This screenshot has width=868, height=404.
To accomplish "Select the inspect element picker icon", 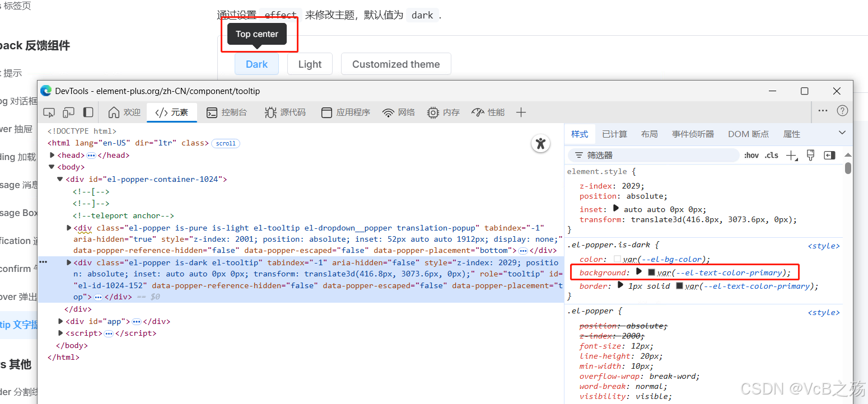I will (x=49, y=112).
